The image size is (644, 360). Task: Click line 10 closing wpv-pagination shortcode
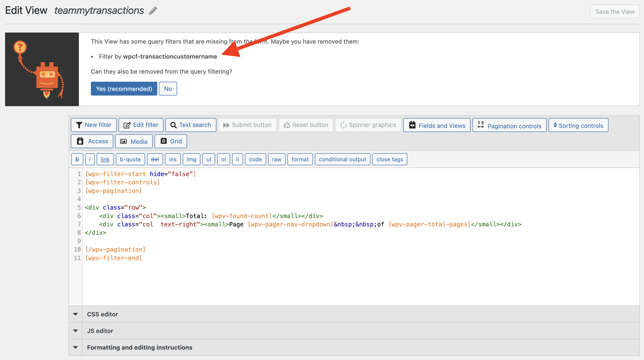tap(115, 249)
